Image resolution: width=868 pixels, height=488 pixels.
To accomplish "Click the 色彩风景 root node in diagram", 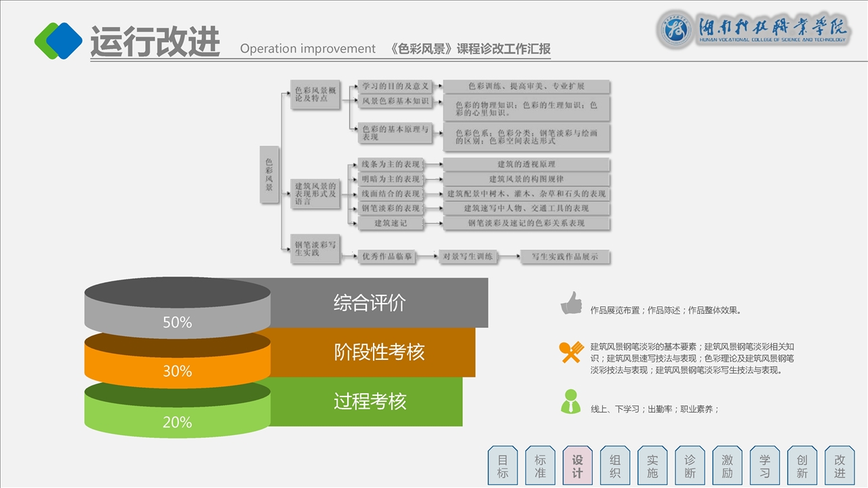I will (x=269, y=175).
